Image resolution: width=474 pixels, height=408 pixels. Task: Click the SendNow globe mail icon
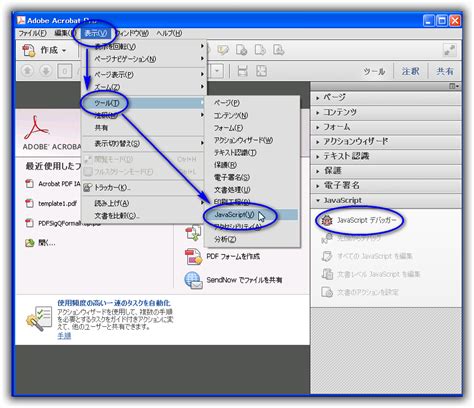click(193, 280)
